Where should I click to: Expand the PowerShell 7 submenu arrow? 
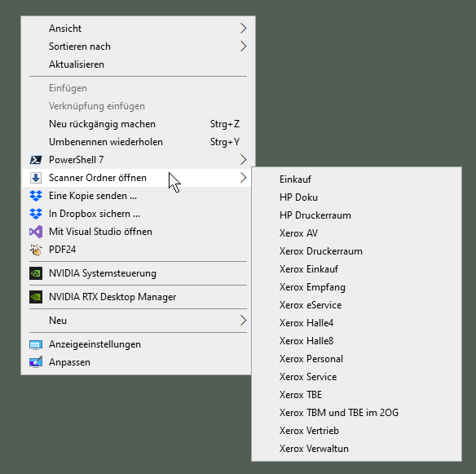[243, 160]
